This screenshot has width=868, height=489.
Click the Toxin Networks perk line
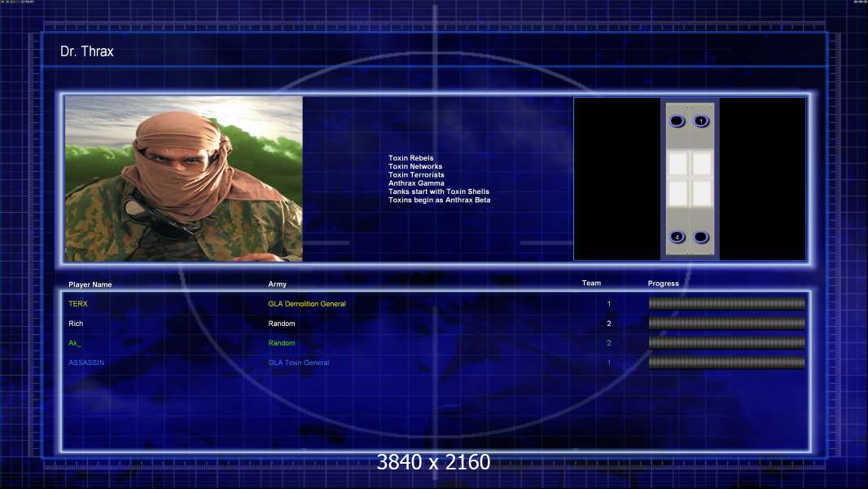pyautogui.click(x=415, y=166)
